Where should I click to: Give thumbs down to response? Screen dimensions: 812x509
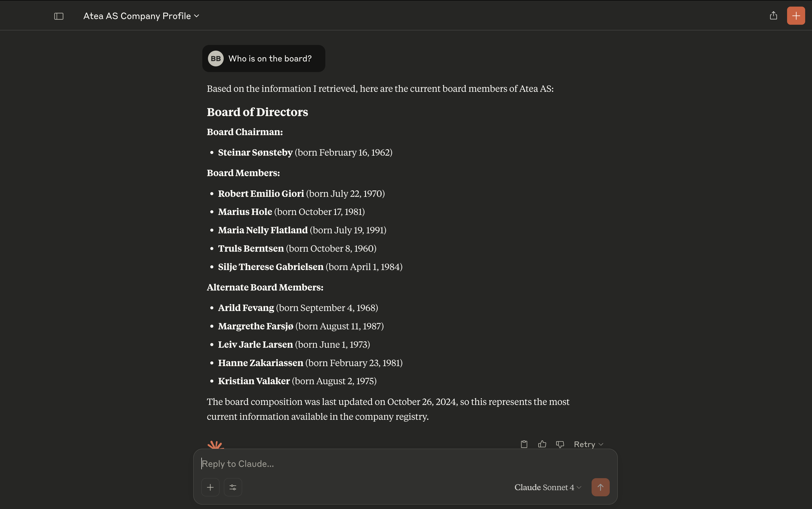[x=560, y=444]
